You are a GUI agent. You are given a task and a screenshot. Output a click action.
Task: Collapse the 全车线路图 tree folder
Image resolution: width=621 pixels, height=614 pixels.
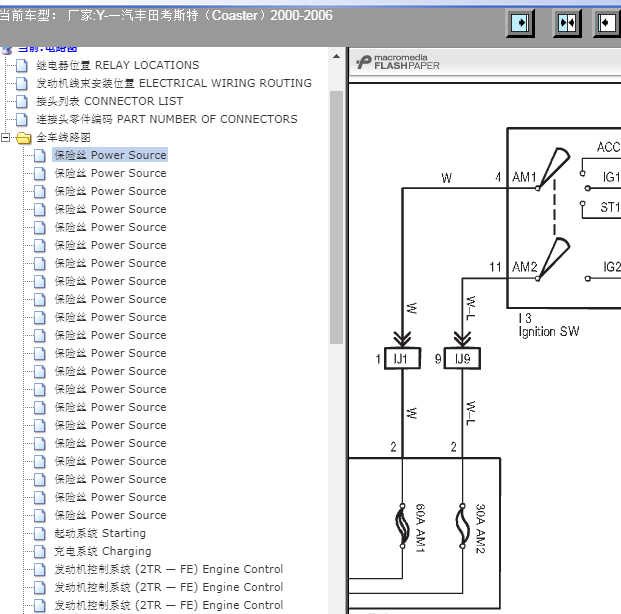click(x=6, y=138)
